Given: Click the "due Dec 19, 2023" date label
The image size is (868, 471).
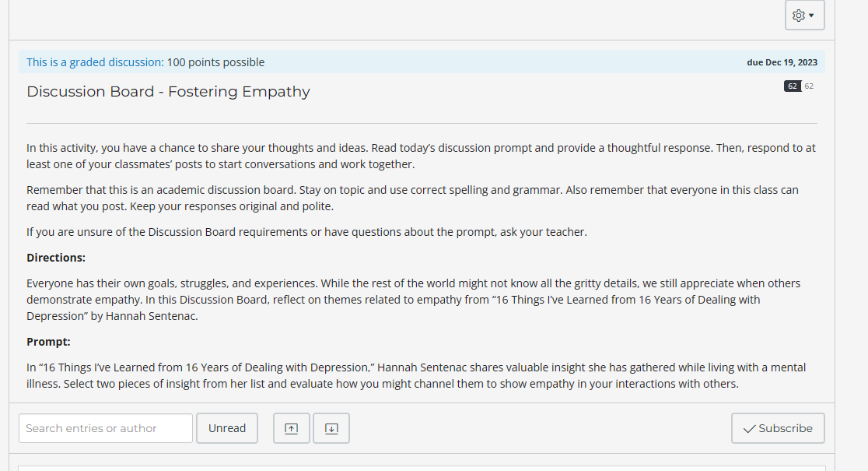Looking at the screenshot, I should [x=782, y=62].
